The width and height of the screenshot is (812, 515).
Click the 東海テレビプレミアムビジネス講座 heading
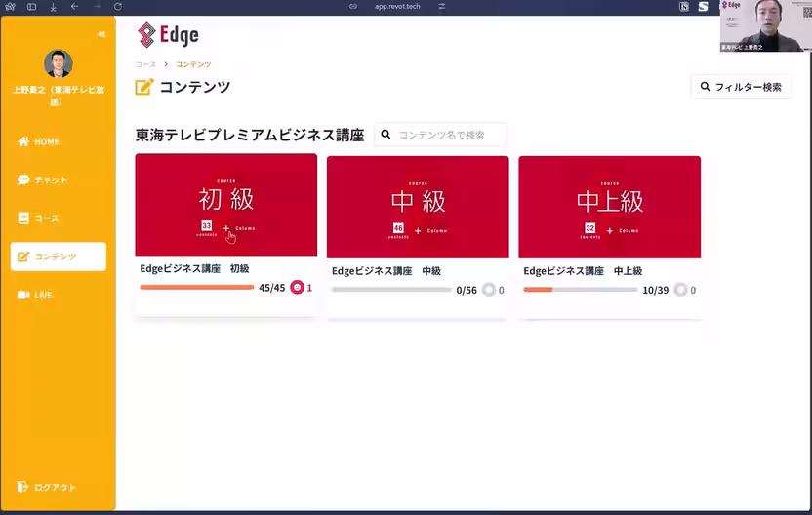pyautogui.click(x=250, y=136)
